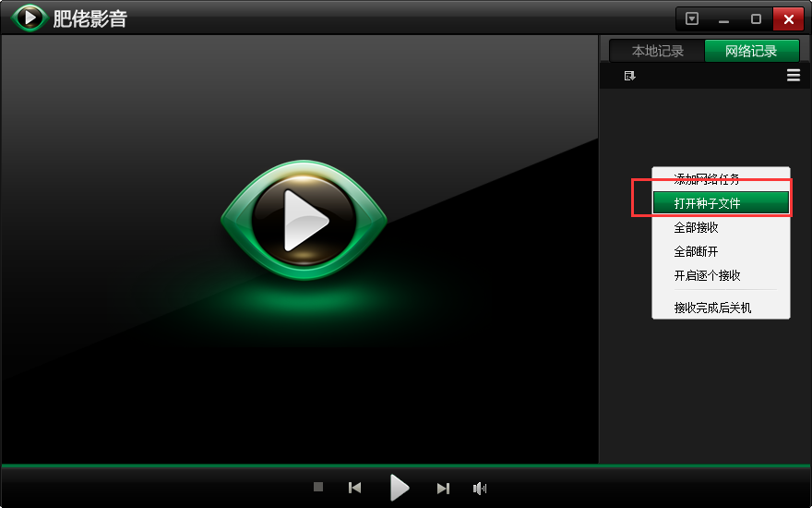Open the hamburger menu in the record panel
The width and height of the screenshot is (812, 508).
point(794,76)
